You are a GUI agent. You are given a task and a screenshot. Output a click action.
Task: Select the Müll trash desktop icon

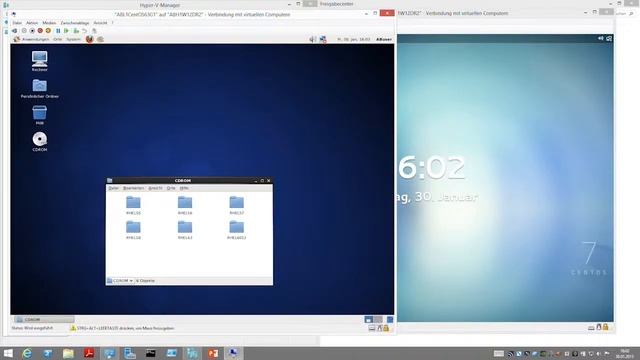coord(40,115)
